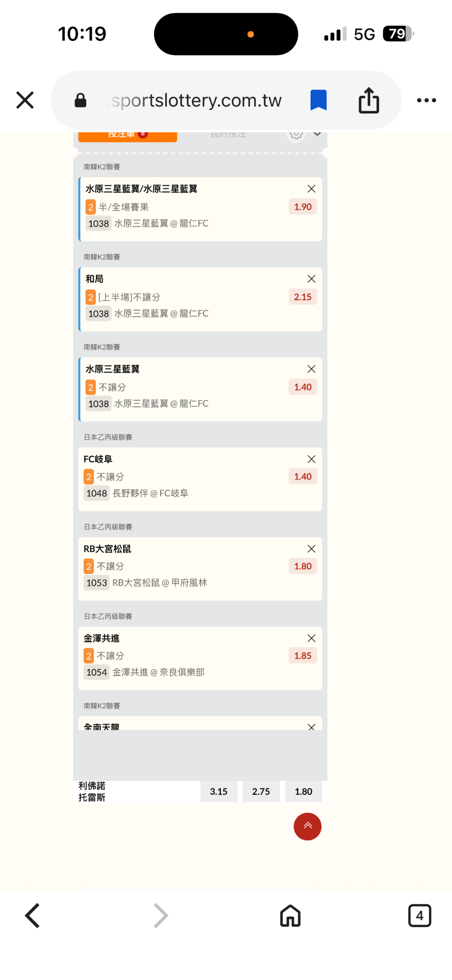Bookmark this page in the browser
The image size is (452, 980).
pyautogui.click(x=318, y=100)
